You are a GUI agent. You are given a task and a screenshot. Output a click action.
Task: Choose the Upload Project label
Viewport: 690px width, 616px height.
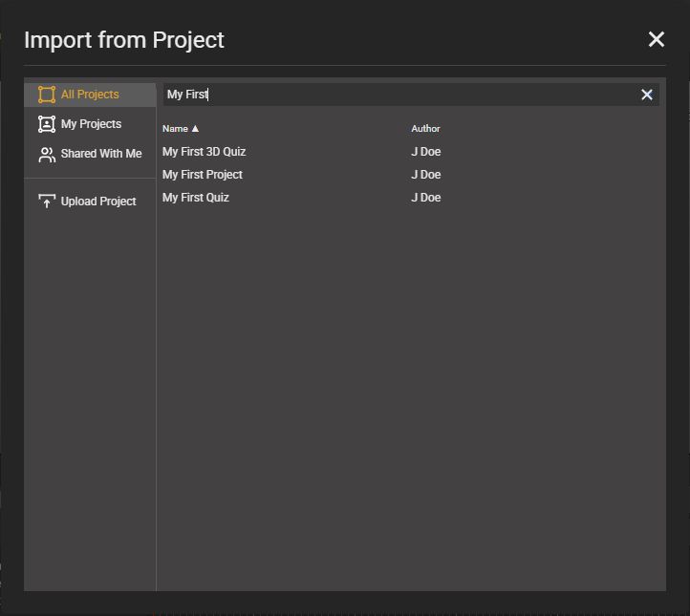[x=98, y=202]
